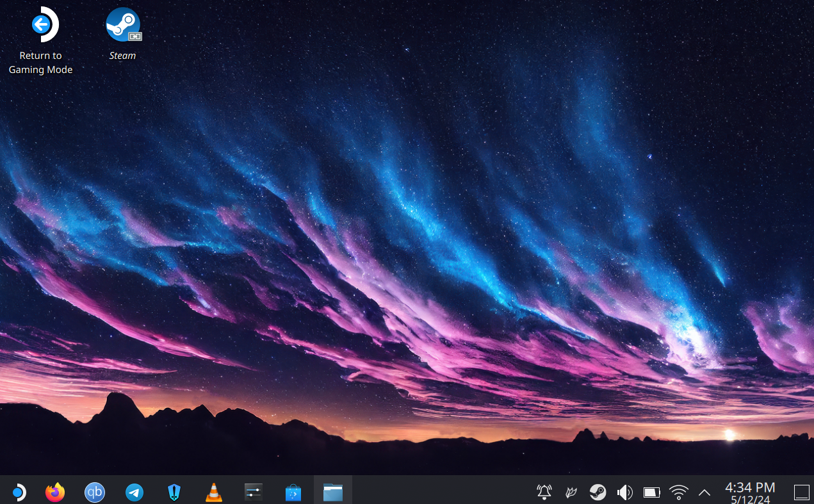Click the Return to Gaming Mode shortcut

click(40, 24)
